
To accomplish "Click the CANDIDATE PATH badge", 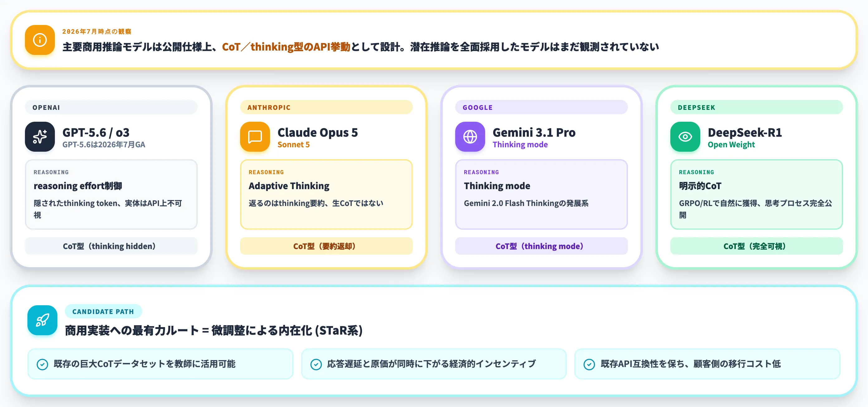I will pyautogui.click(x=103, y=311).
